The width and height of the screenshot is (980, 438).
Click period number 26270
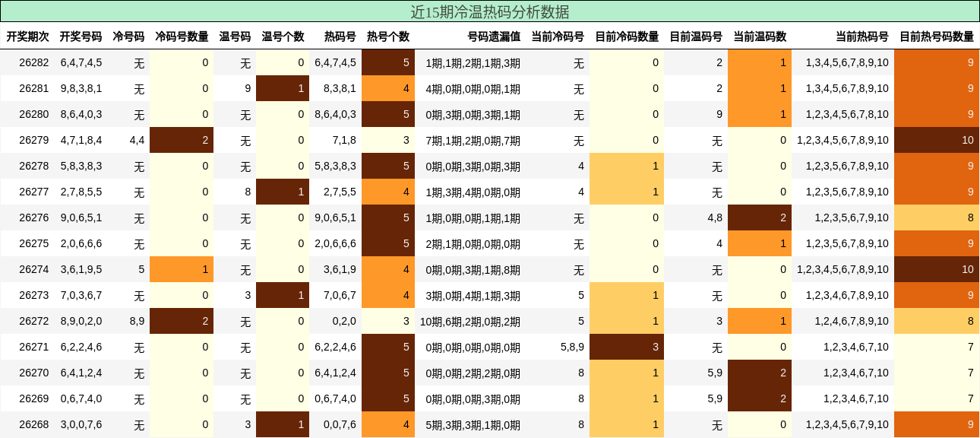click(x=34, y=373)
